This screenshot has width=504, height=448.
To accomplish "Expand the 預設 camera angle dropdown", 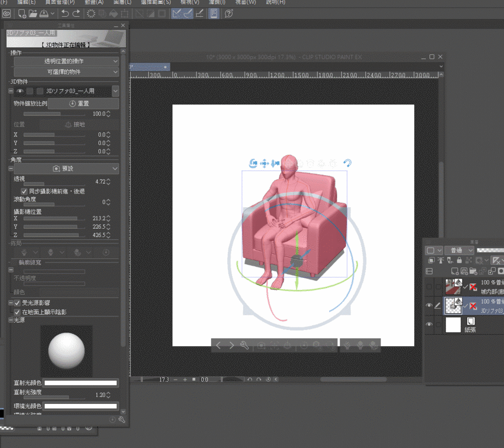I will coord(66,169).
